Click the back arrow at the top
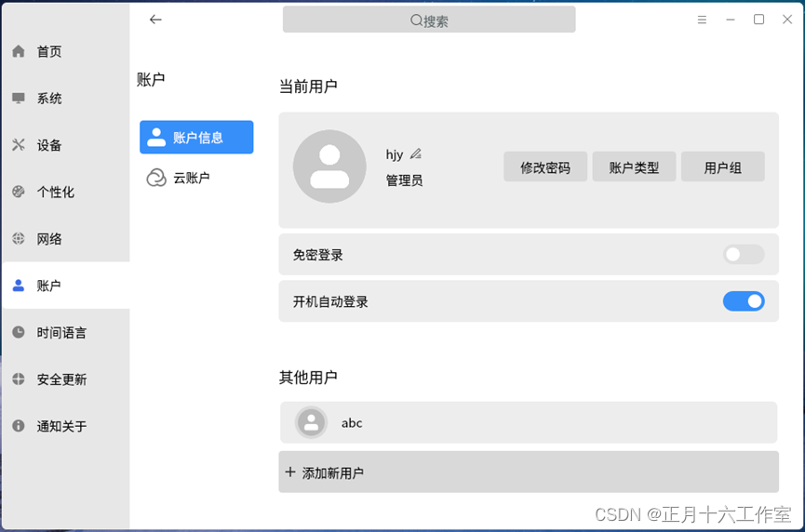The image size is (805, 532). coord(155,20)
